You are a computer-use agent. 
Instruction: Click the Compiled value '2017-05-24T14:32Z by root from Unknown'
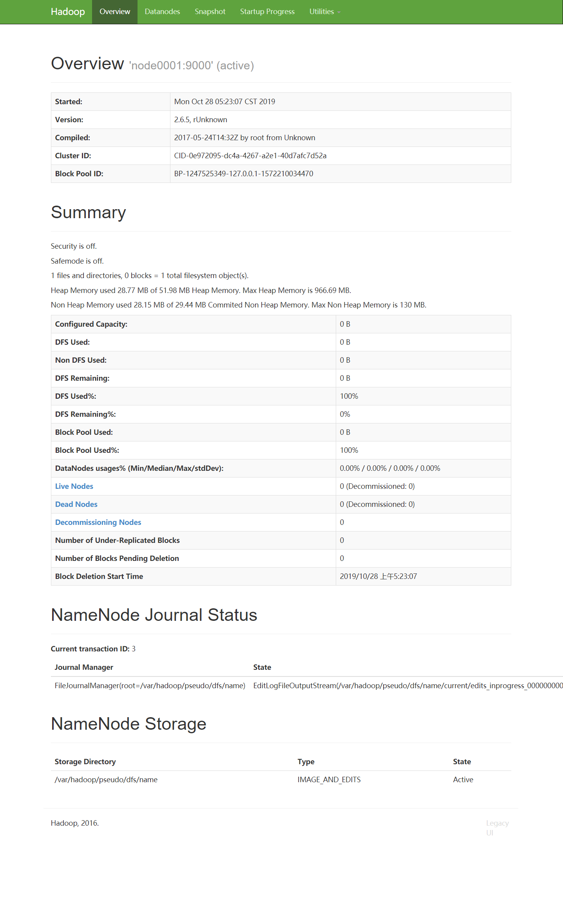244,137
